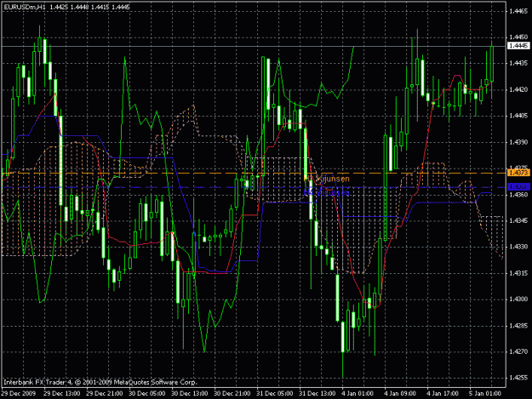The image size is (532, 399).
Task: Click the 4 Jan 09:00 time label
Action: pos(400,394)
